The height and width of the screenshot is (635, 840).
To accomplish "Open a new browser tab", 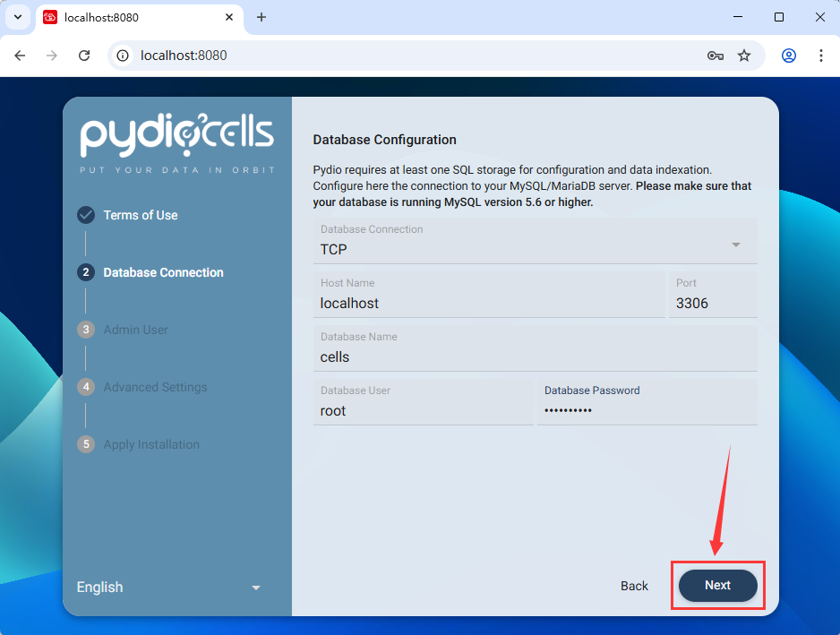I will click(261, 17).
